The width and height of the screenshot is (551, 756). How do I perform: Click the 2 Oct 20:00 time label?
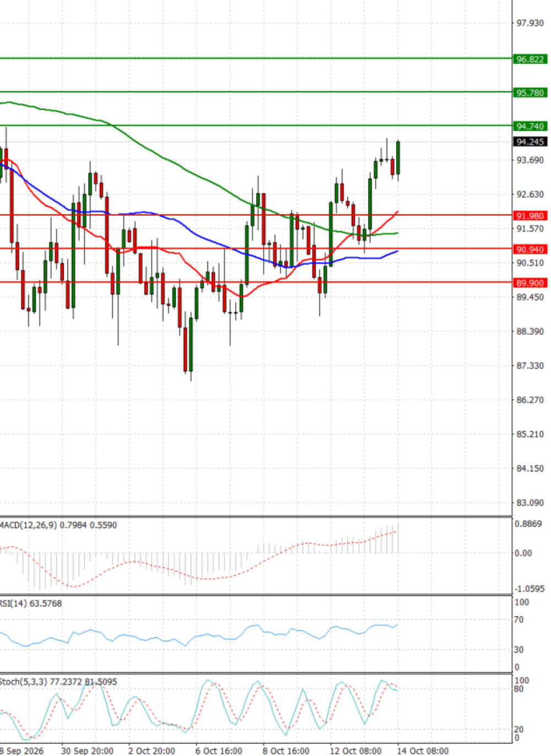tap(152, 751)
